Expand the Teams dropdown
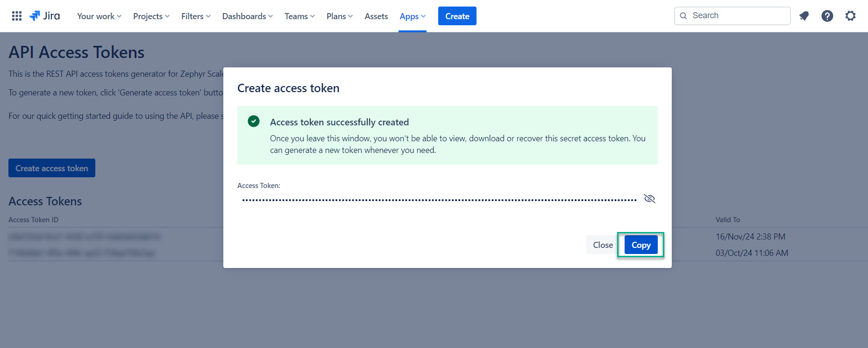This screenshot has width=868, height=348. point(300,16)
